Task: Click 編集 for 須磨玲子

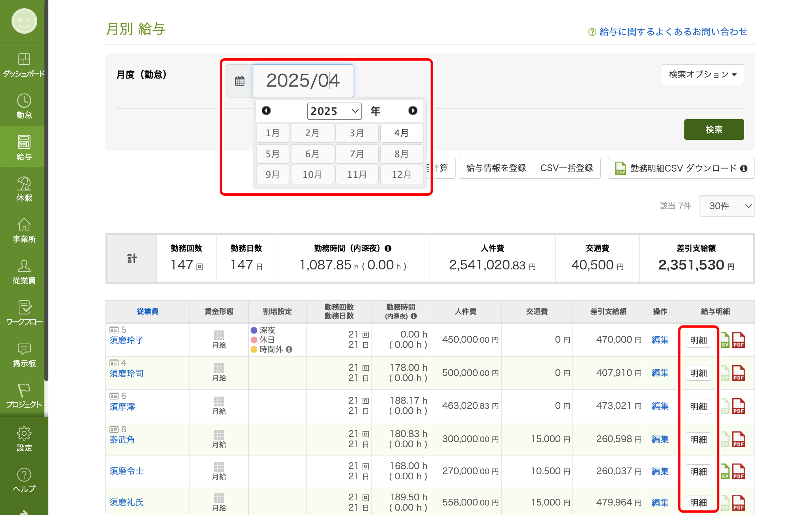Action: pos(660,340)
